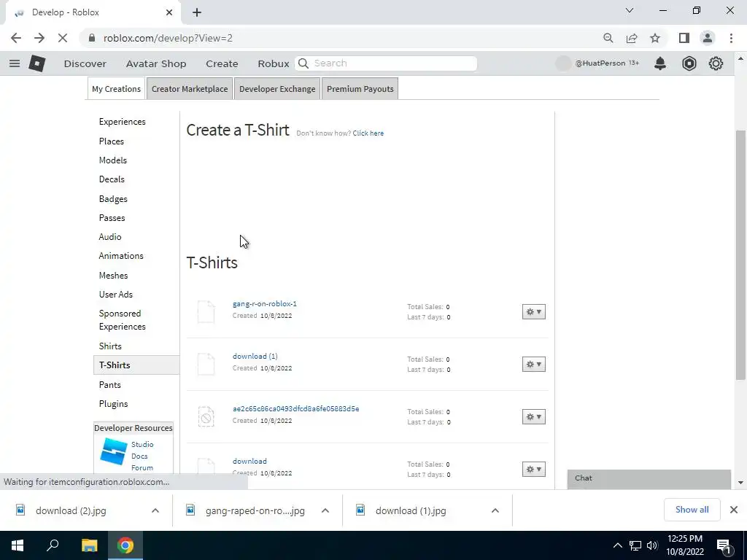Viewport: 747px width, 560px height.
Task: Select Decals in the sidebar
Action: pos(112,179)
